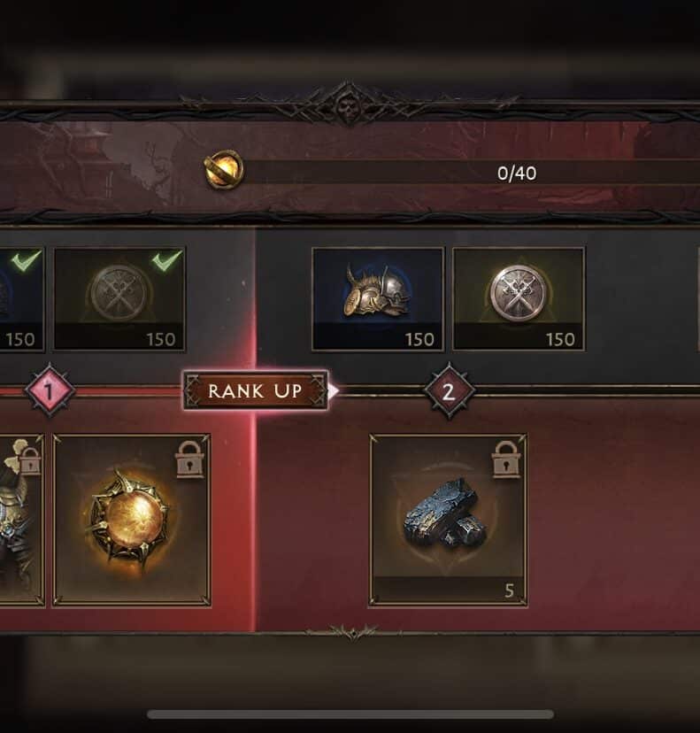Click the golden orb currency icon
Viewport: 700px width, 733px height.
(x=224, y=169)
